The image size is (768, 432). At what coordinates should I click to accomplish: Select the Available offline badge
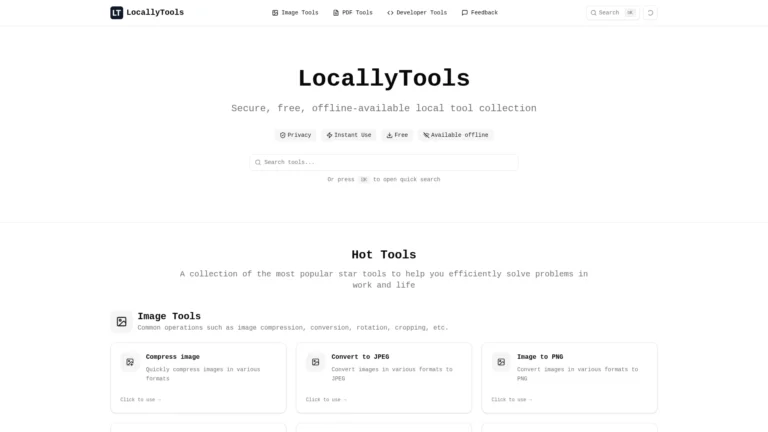455,135
